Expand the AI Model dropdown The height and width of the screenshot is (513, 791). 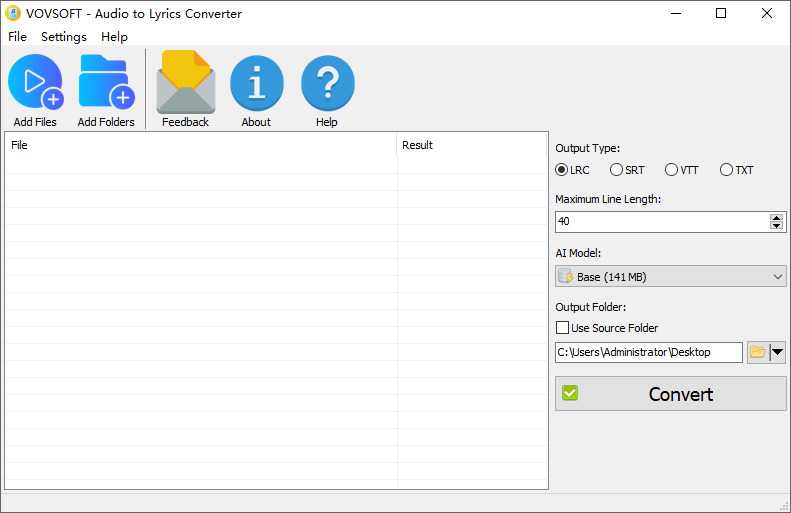[x=670, y=276]
